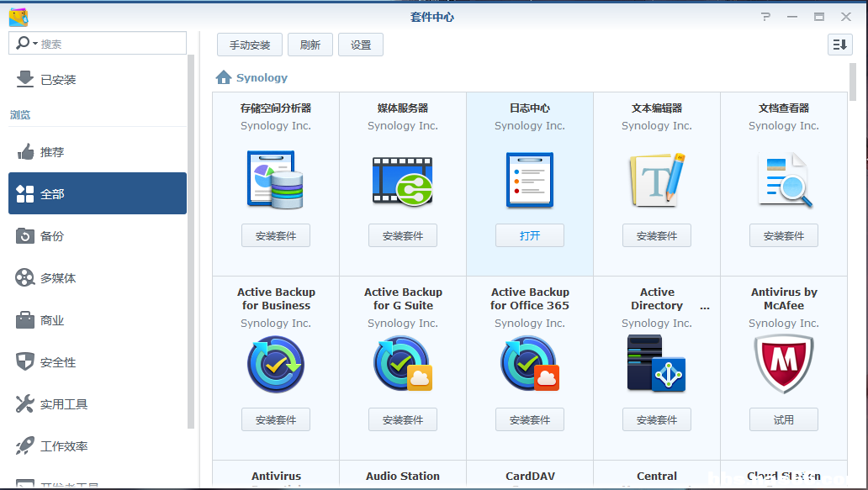Open (打开) the Log Center package
868x490 pixels.
[530, 235]
